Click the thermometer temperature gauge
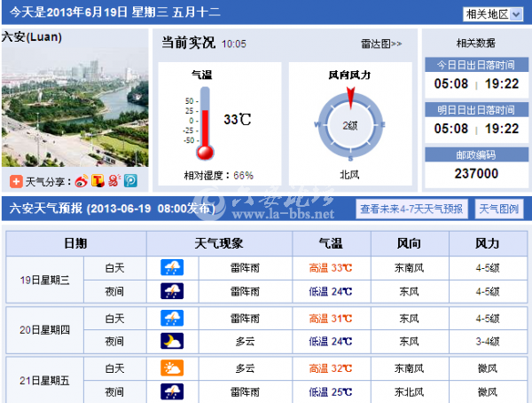 pos(205,123)
